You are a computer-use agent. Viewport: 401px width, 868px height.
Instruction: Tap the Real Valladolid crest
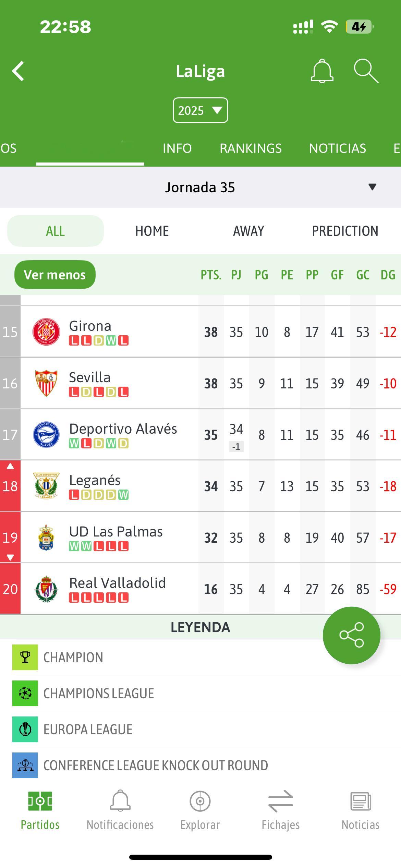pyautogui.click(x=46, y=589)
